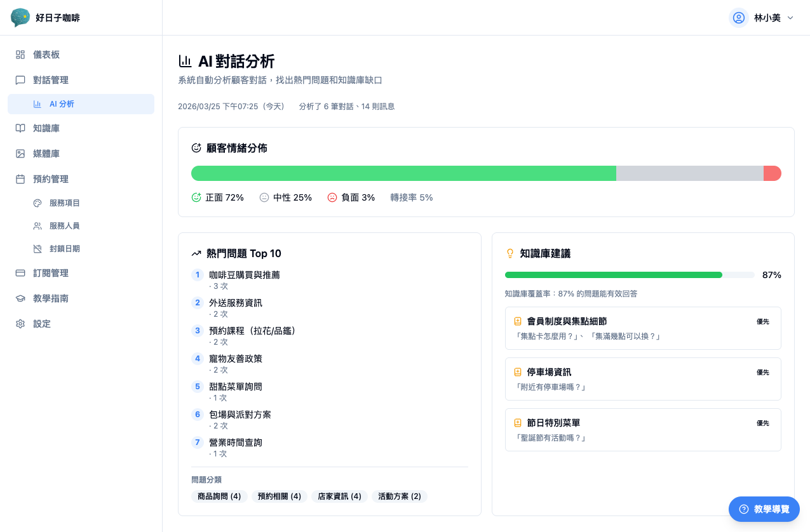Open the 教學指南 menu entry
The height and width of the screenshot is (532, 810).
click(x=52, y=298)
